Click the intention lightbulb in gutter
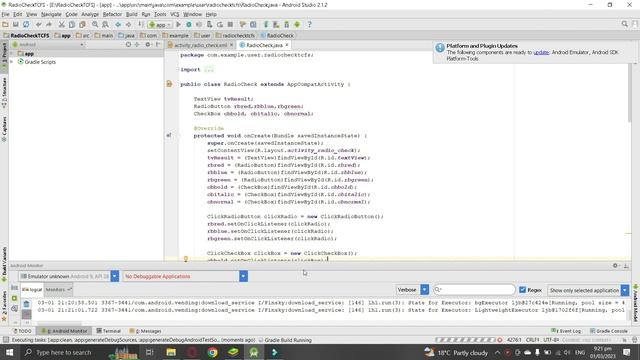640x360 pixels. point(186,259)
